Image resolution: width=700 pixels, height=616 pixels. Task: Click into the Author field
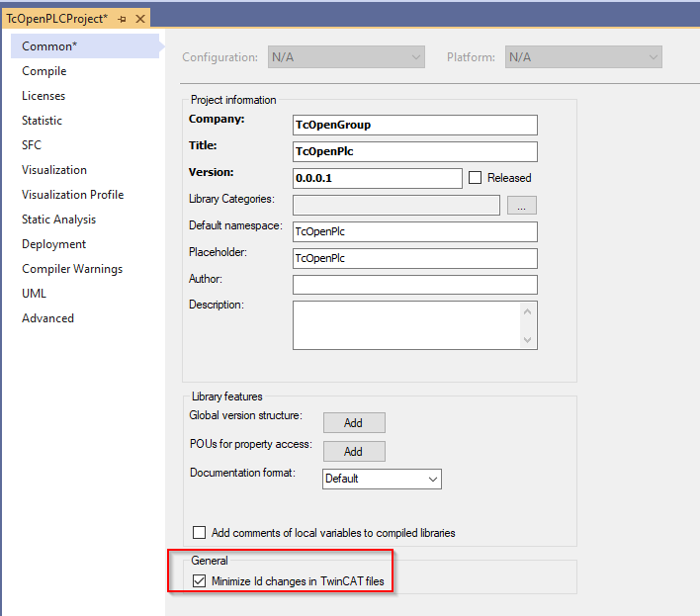coord(414,285)
